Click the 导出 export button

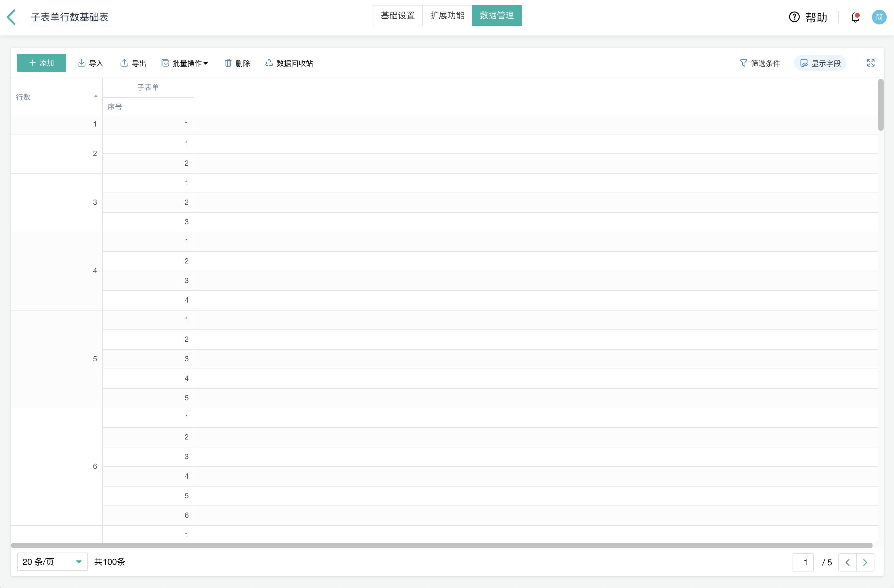pyautogui.click(x=133, y=63)
